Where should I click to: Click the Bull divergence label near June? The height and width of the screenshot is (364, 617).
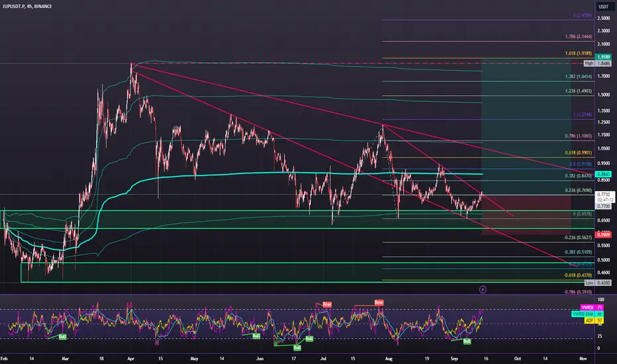point(256,336)
